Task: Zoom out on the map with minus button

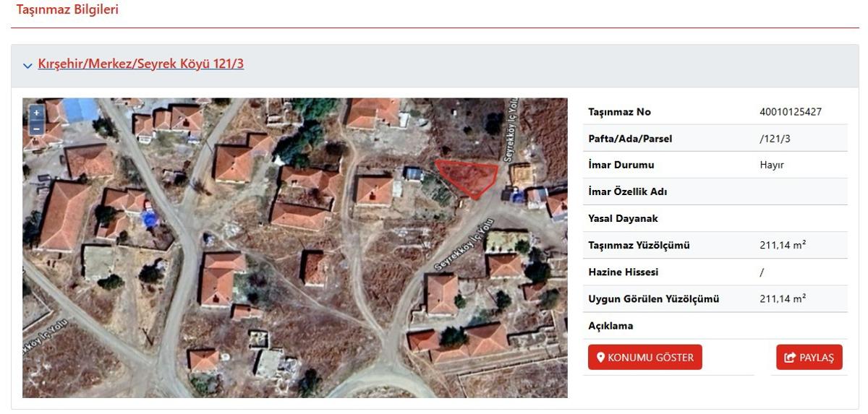Action: 36,129
